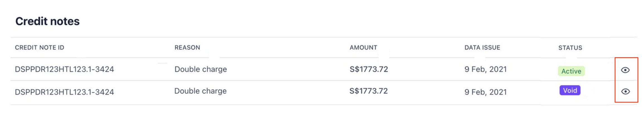Click the green Active status badge
The height and width of the screenshot is (122, 644).
(x=571, y=71)
